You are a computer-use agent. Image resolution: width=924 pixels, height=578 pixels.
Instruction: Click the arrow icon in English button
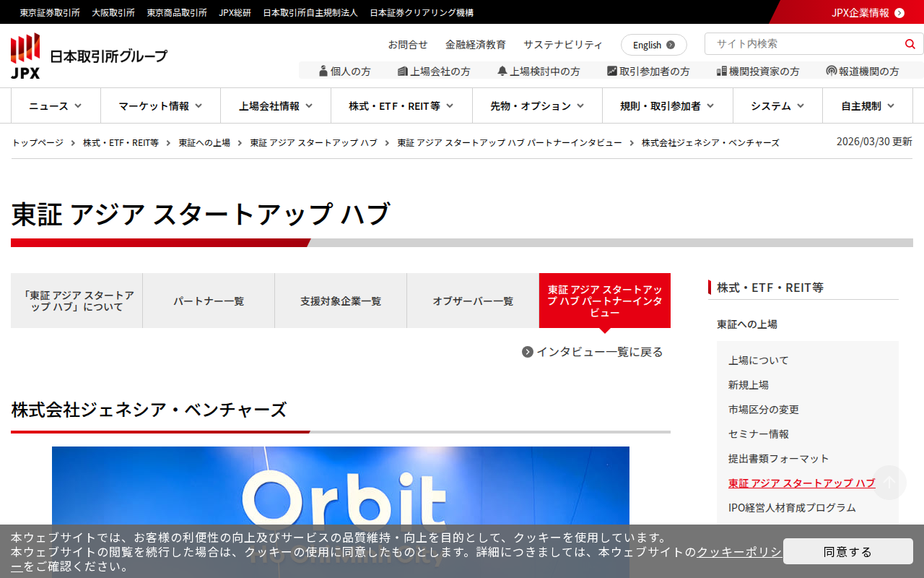point(671,45)
